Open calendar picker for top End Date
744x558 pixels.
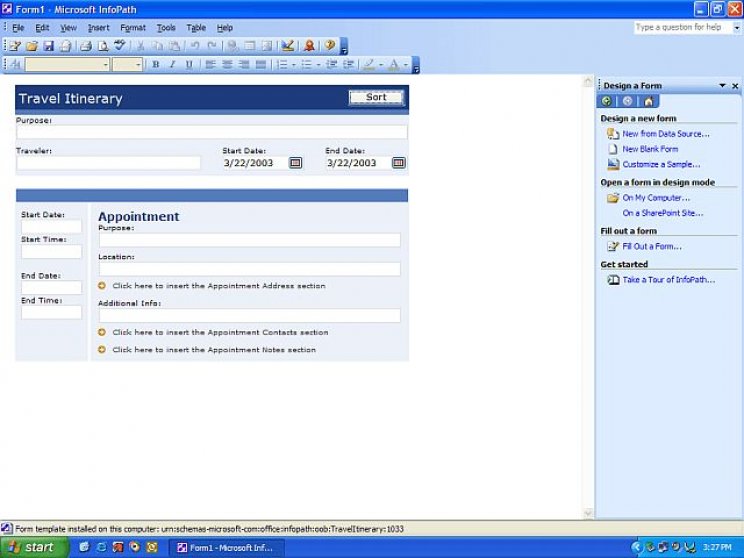pos(399,163)
